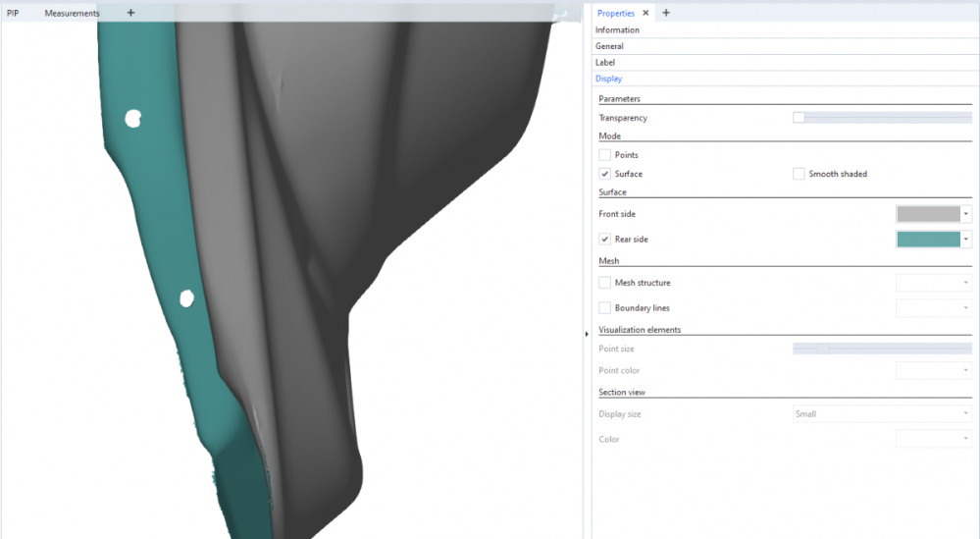Open the Measurements tab
The width and height of the screenshot is (980, 539).
pos(72,13)
